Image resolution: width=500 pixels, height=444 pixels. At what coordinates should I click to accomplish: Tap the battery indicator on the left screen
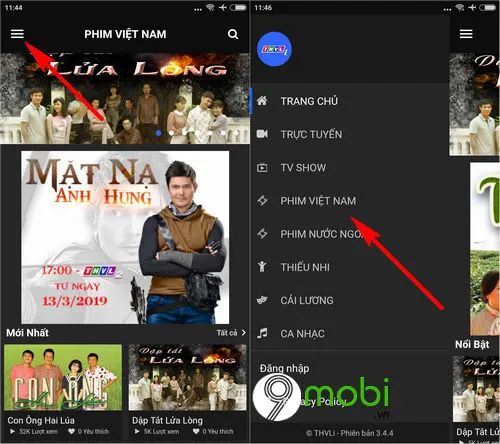tap(238, 7)
